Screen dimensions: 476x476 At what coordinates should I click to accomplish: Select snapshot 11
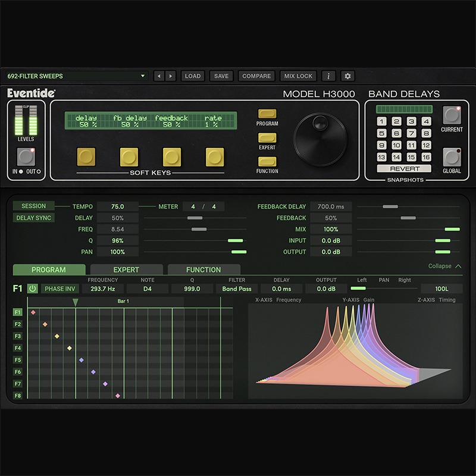(x=411, y=145)
